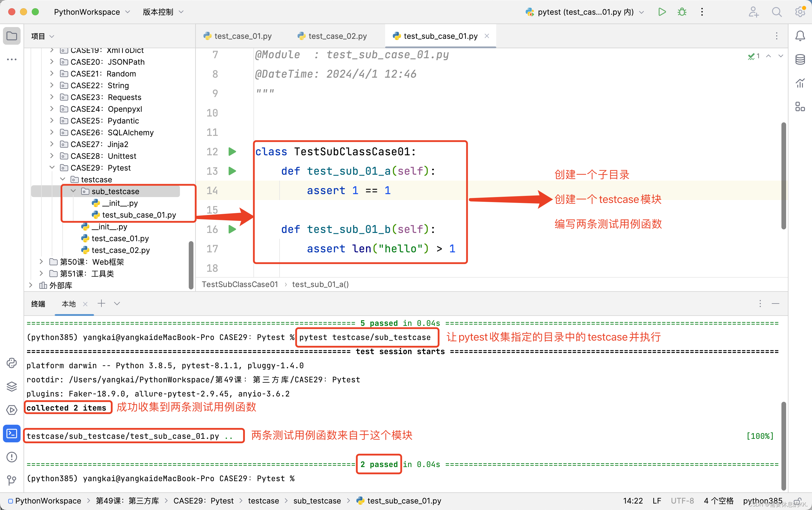Open Python Packages layers icon
The image size is (812, 510).
[12, 386]
